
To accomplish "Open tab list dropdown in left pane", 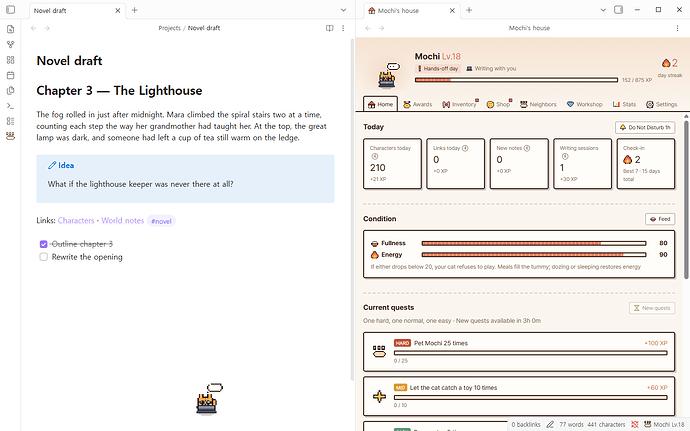I will pos(343,10).
